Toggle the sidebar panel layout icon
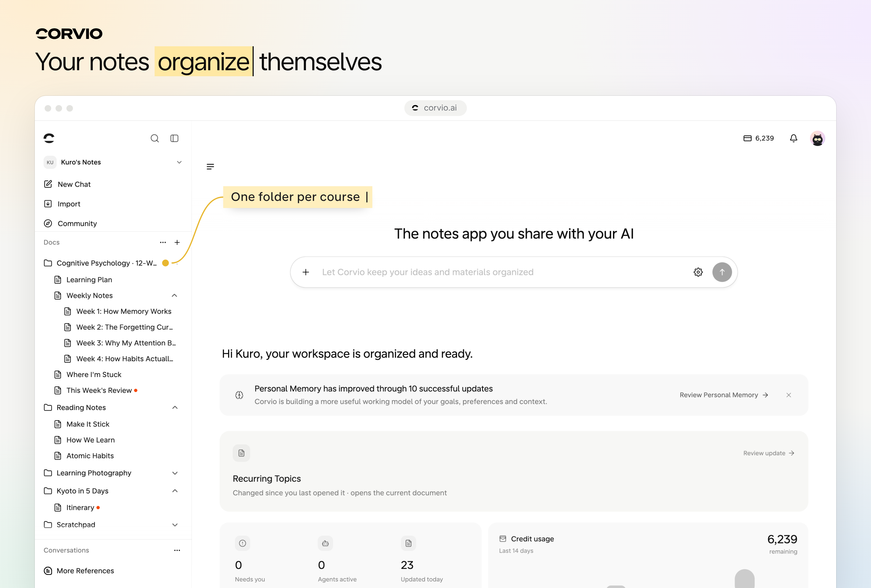The height and width of the screenshot is (588, 871). point(174,138)
